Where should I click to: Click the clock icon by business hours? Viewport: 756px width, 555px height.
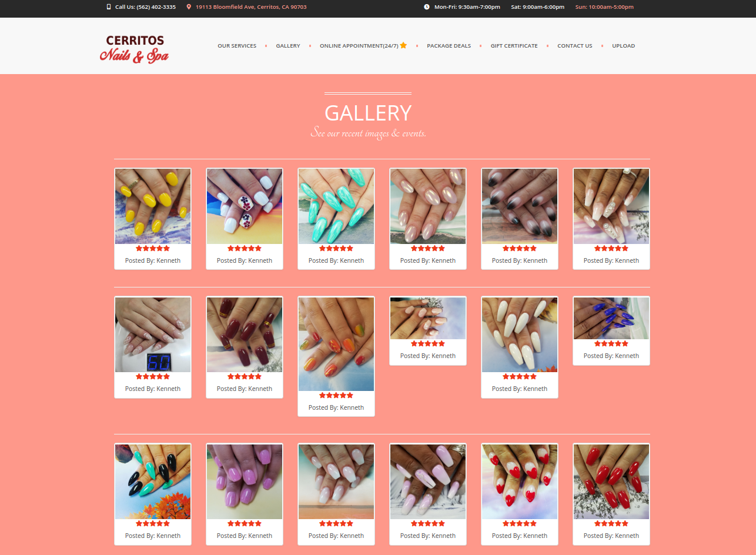(427, 7)
